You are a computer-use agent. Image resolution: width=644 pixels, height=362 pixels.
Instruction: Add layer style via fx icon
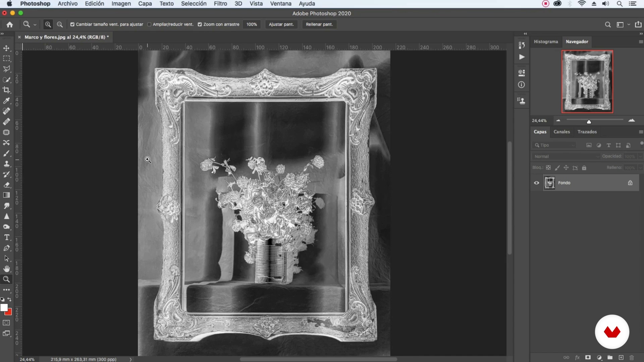pos(577,357)
